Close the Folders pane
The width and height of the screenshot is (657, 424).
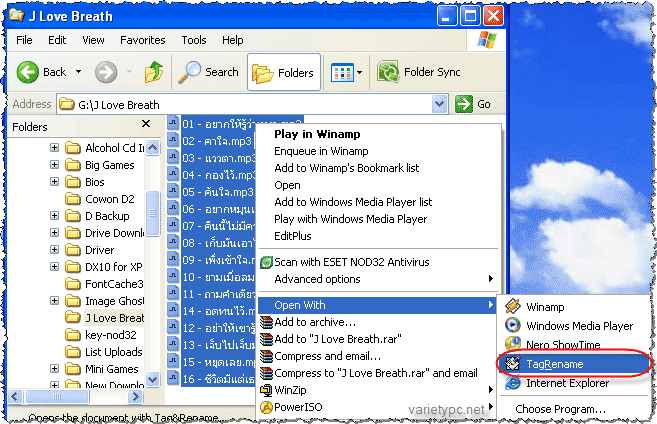point(146,124)
